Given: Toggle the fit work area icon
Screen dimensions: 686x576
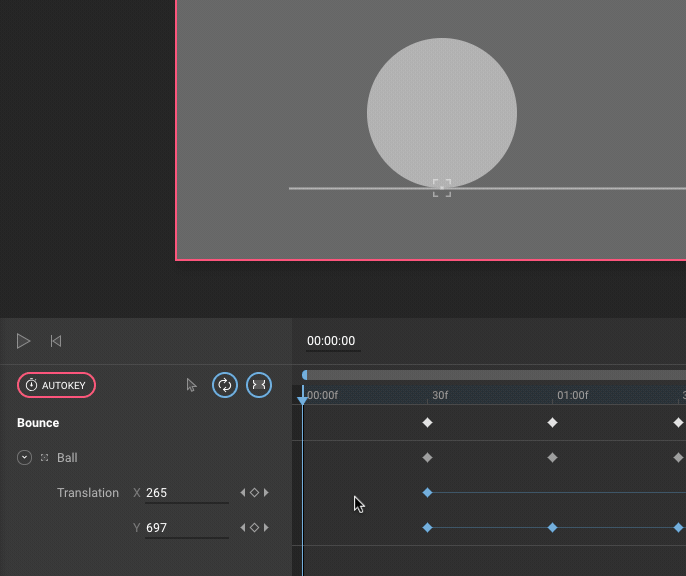Looking at the screenshot, I should 259,385.
